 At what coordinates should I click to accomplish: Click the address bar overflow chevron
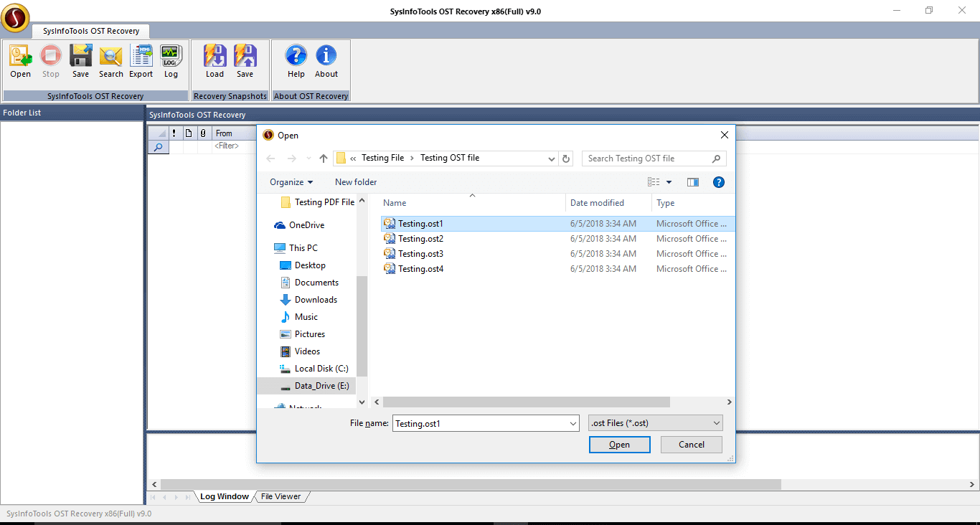[x=353, y=159]
